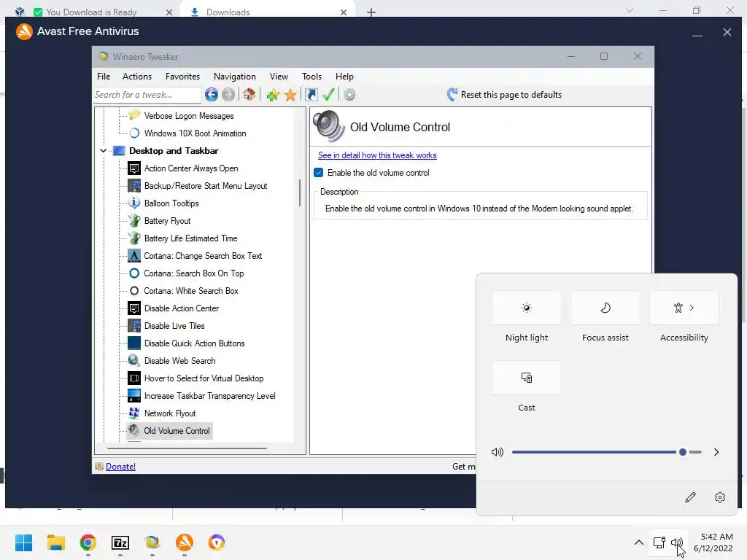The height and width of the screenshot is (560, 747).
Task: Toggle the Night light quick setting
Action: click(x=527, y=308)
